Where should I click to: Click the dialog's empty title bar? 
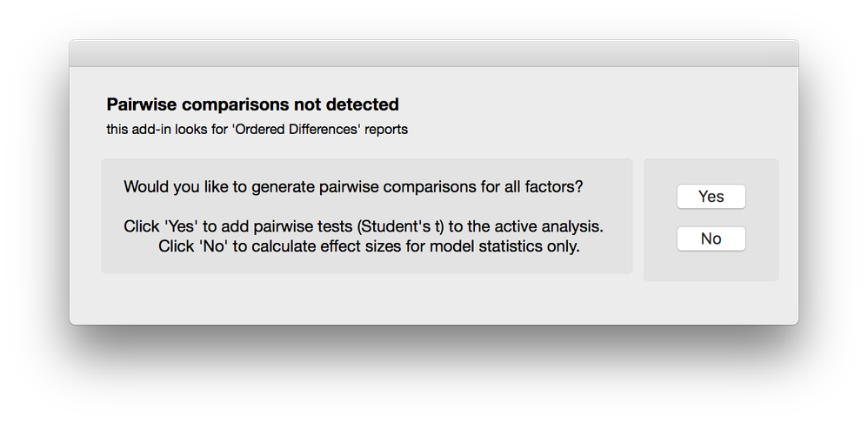(x=433, y=54)
